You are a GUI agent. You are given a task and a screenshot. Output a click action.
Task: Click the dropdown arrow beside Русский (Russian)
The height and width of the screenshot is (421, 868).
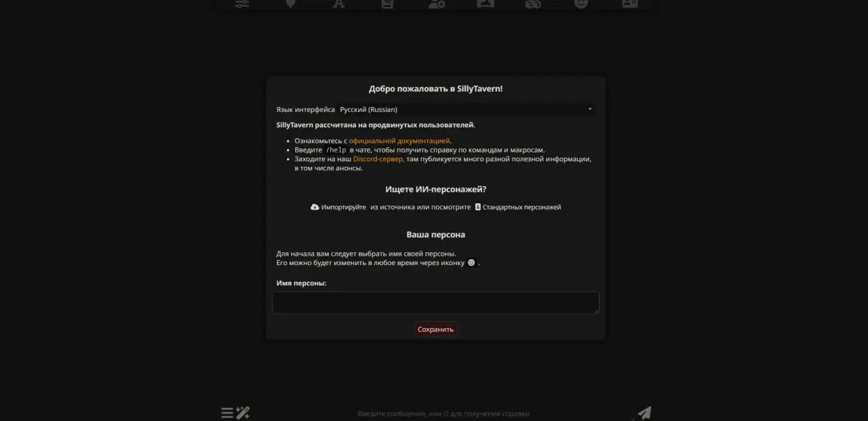[590, 109]
